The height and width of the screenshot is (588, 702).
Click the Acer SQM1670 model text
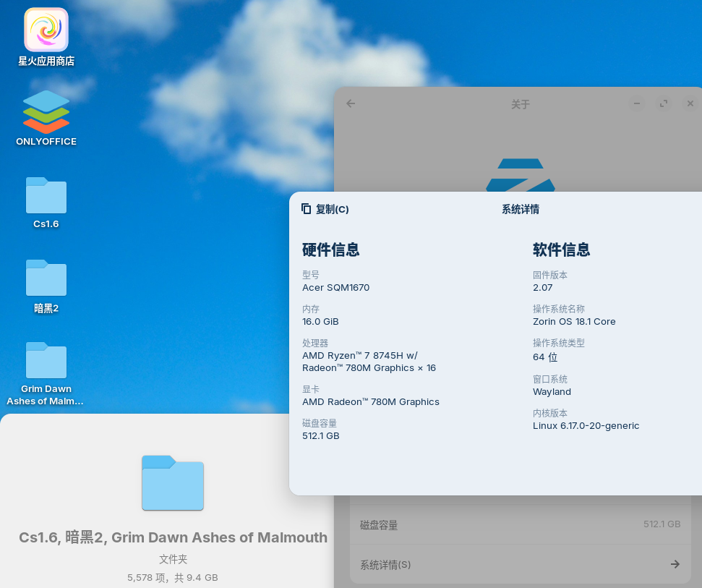(335, 288)
